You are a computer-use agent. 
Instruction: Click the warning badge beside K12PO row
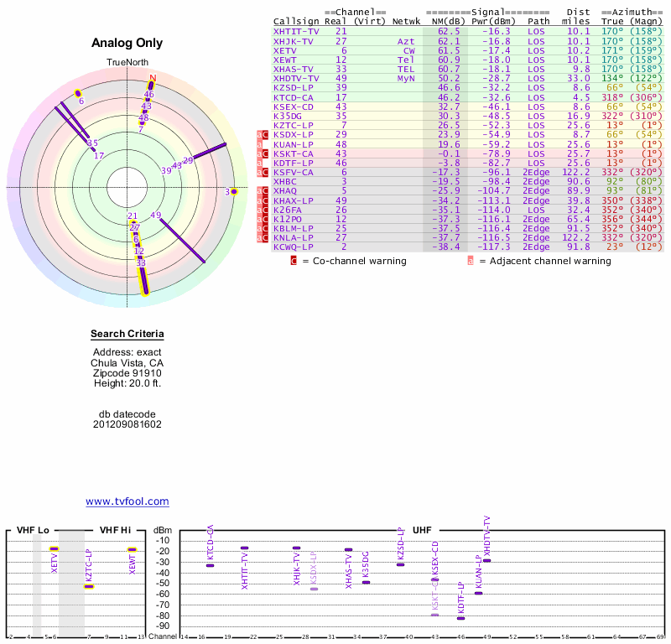point(263,219)
